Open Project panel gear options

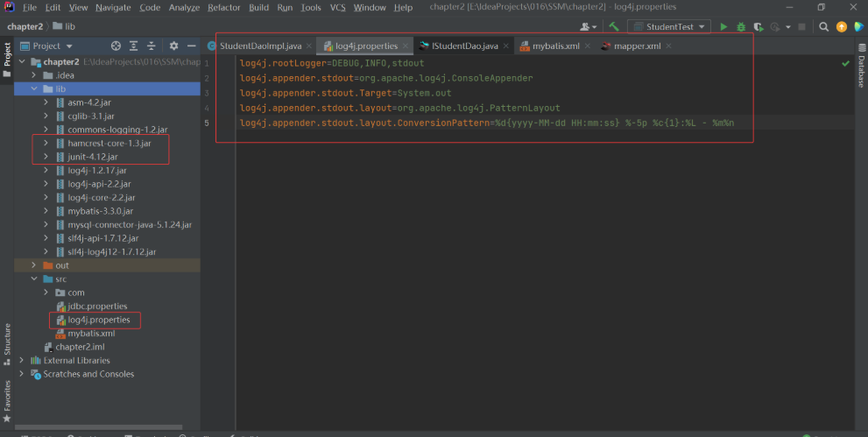(173, 46)
